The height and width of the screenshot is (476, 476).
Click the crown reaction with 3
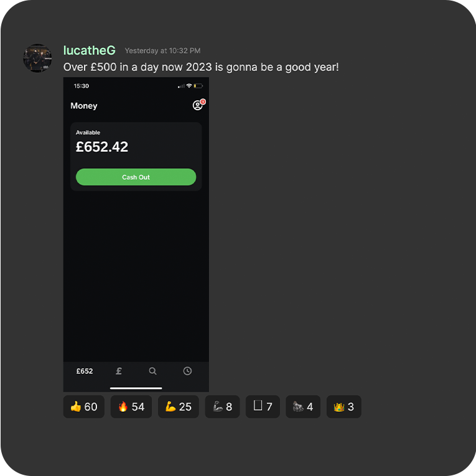tap(344, 406)
